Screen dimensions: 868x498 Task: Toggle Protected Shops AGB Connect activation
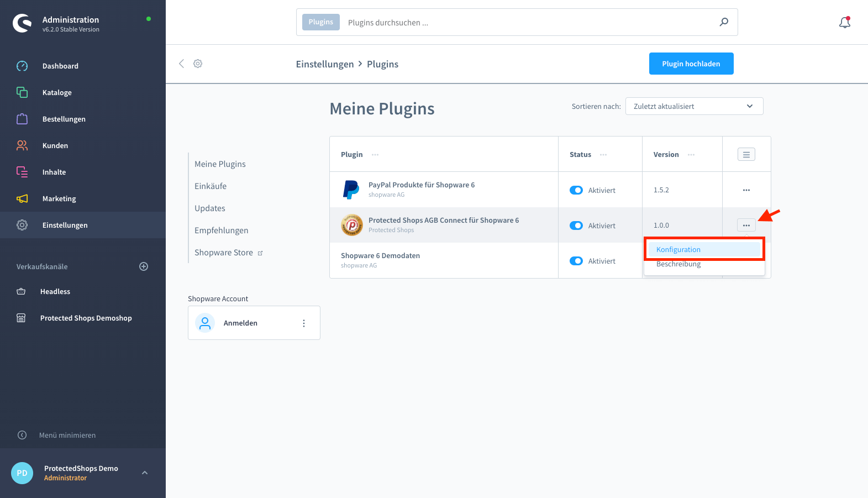[576, 226]
